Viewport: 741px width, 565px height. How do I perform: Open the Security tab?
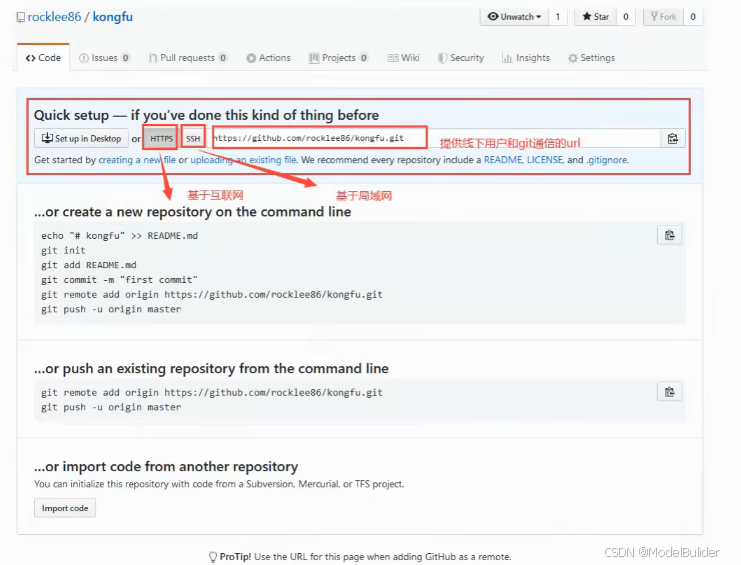tap(461, 58)
